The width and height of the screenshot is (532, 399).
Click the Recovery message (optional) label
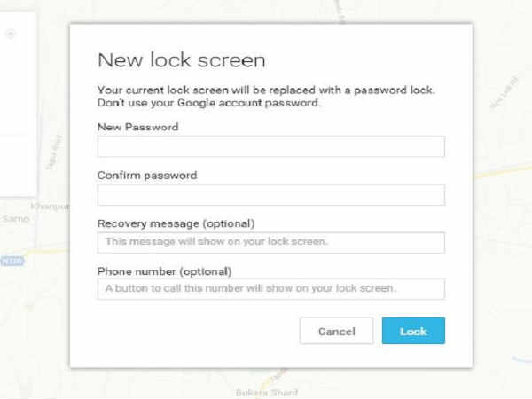point(176,223)
